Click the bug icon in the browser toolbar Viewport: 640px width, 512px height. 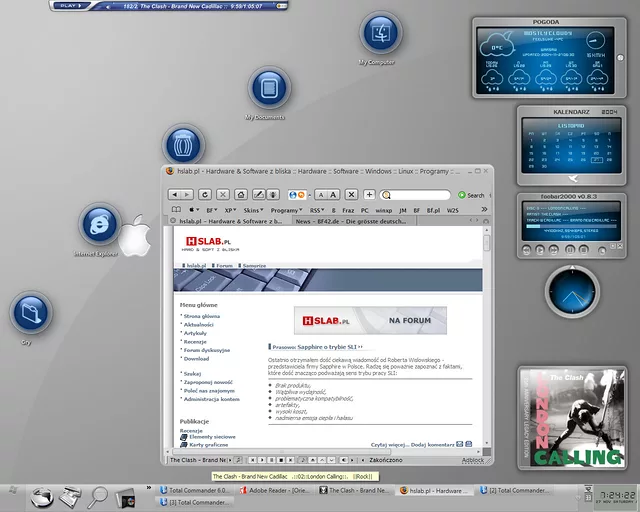(272, 195)
